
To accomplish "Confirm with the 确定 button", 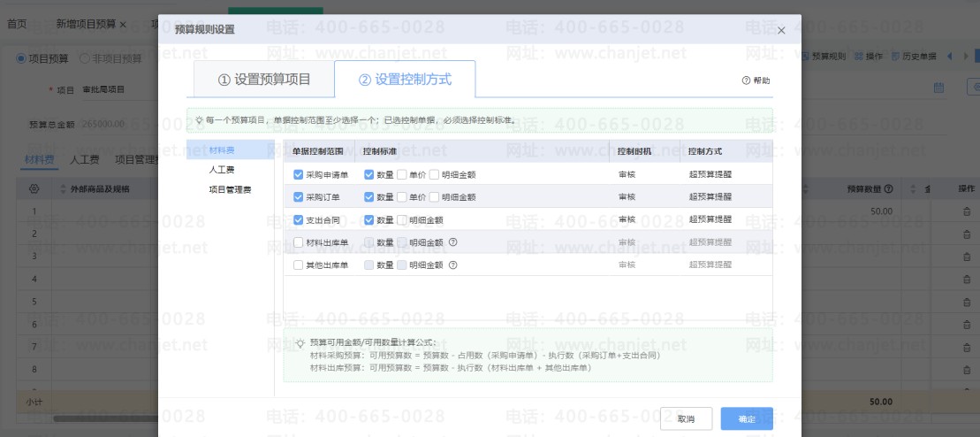I will 747,418.
